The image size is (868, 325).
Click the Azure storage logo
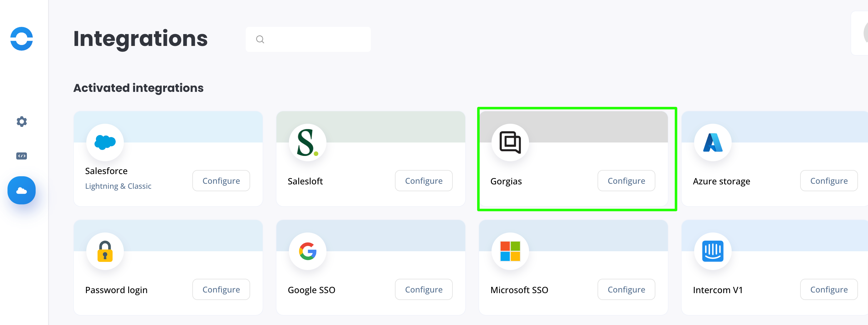[713, 142]
